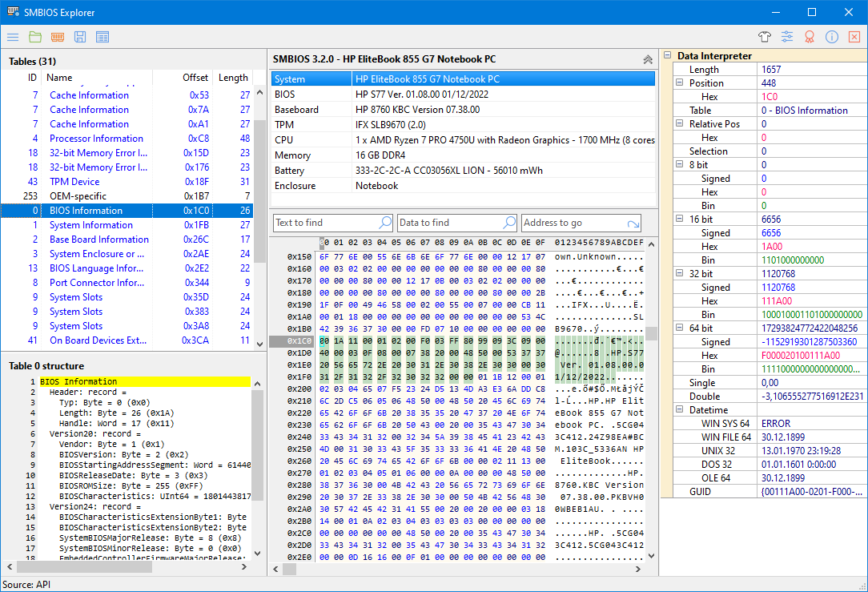Click the hex view scroll down arrow

[x=651, y=555]
